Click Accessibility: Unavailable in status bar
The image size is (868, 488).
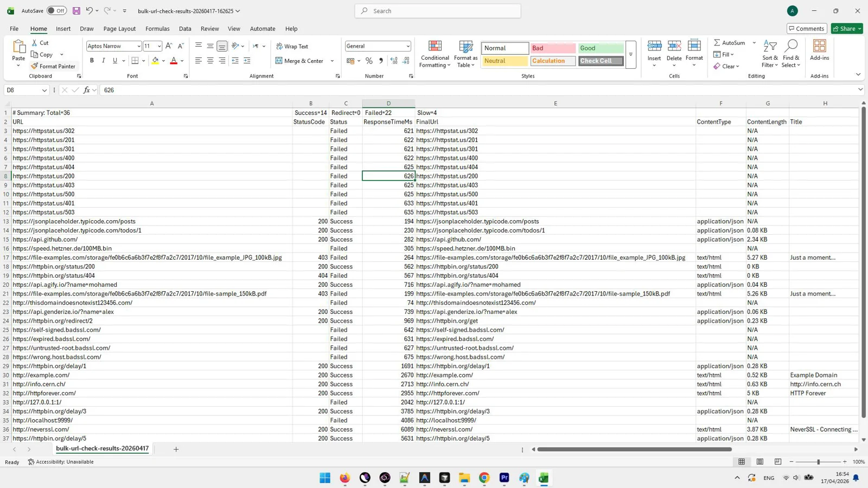61,462
